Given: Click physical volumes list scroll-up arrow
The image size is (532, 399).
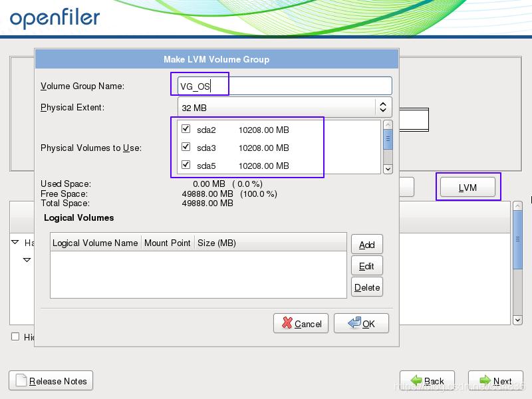Looking at the screenshot, I should [x=388, y=125].
